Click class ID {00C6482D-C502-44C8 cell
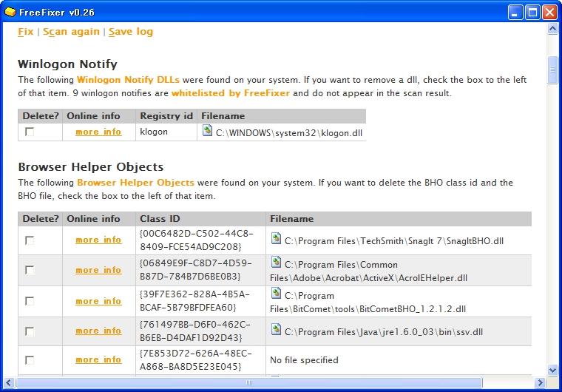 point(200,240)
